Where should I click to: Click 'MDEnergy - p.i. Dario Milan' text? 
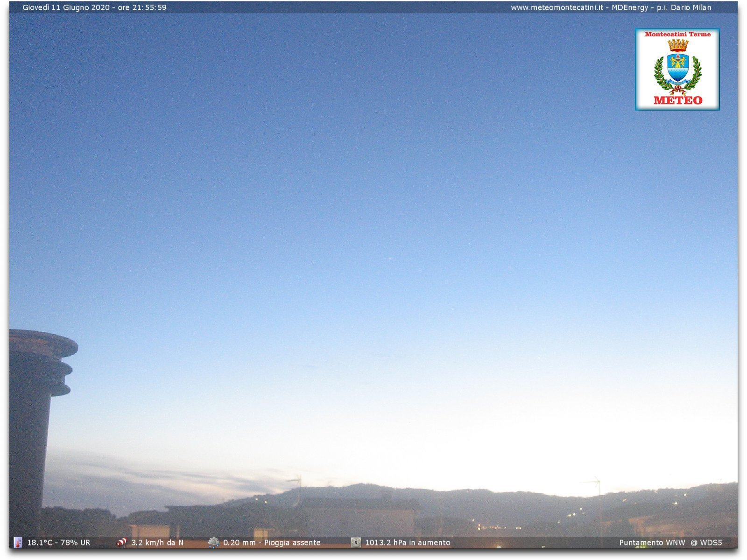click(662, 7)
